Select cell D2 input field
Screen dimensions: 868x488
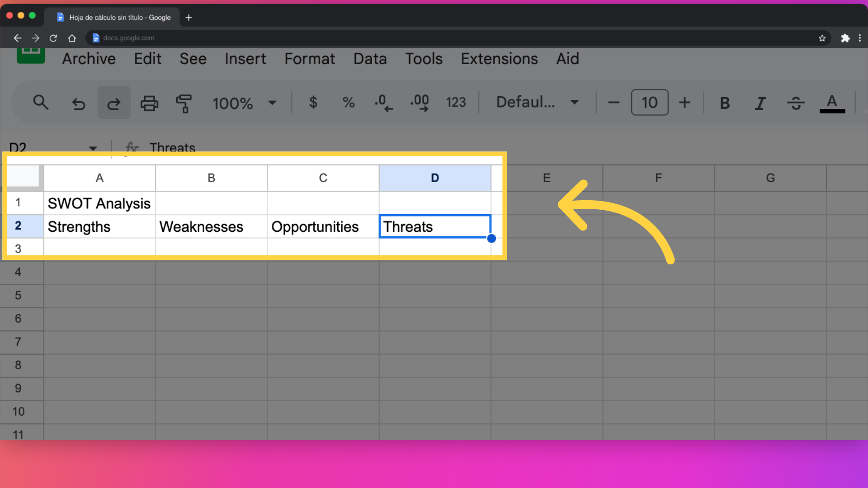click(435, 226)
